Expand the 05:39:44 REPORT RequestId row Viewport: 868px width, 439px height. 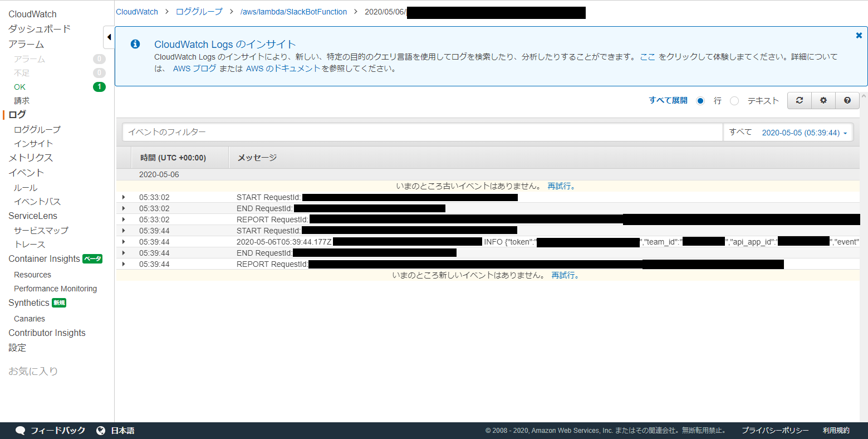(x=124, y=264)
